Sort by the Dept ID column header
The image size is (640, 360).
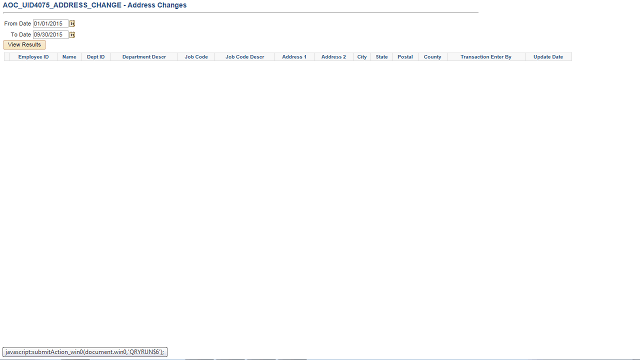coord(96,57)
